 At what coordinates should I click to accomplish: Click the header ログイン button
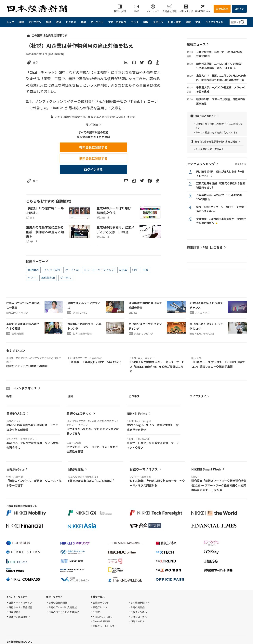point(239,9)
